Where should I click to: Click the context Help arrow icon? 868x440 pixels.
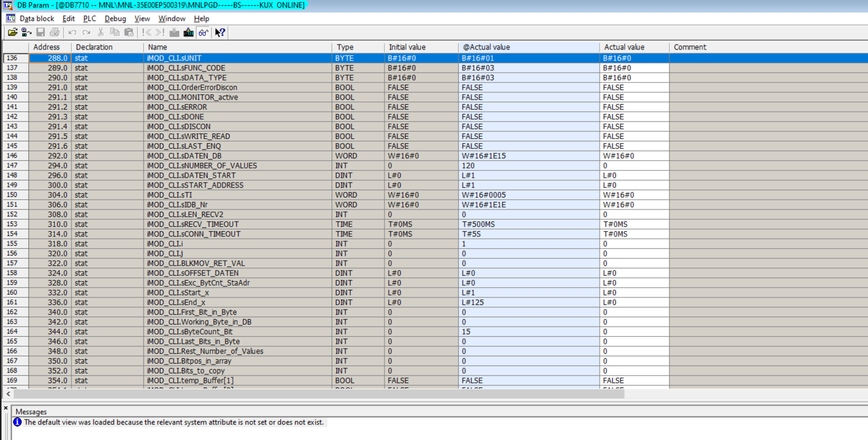(220, 32)
